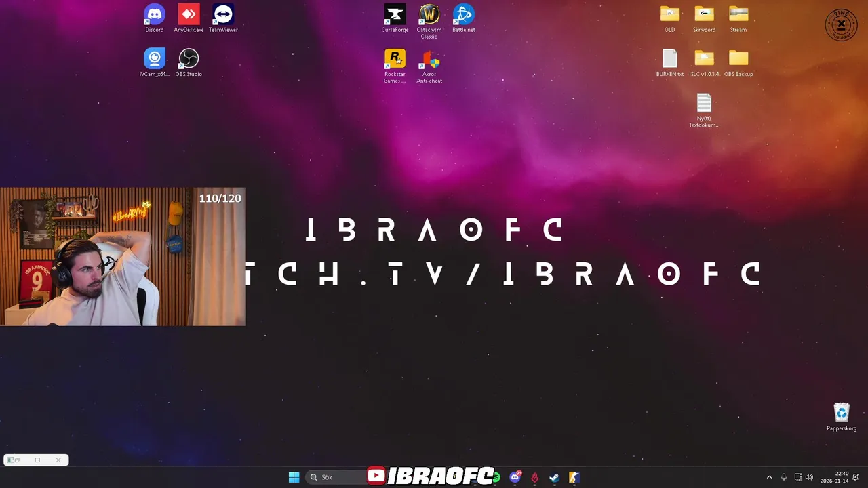Select the iVCam_x64 desktop icon
Image resolution: width=868 pixels, height=488 pixels.
coord(154,62)
